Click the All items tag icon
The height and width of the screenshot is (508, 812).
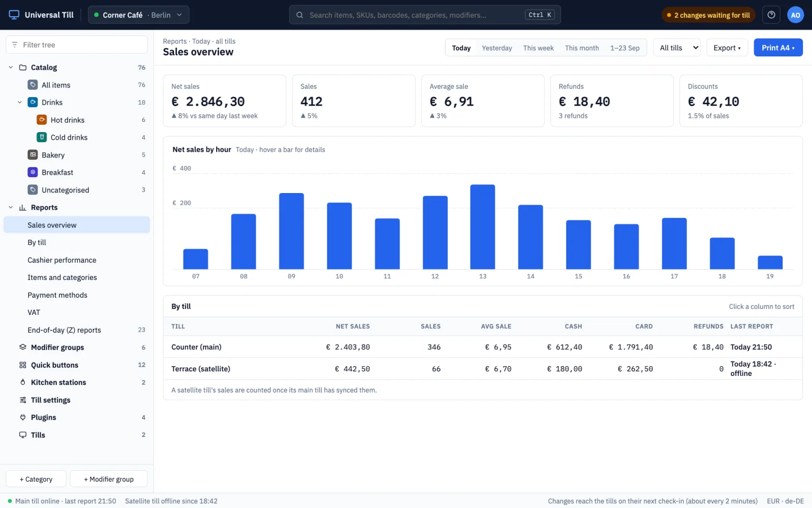click(33, 85)
